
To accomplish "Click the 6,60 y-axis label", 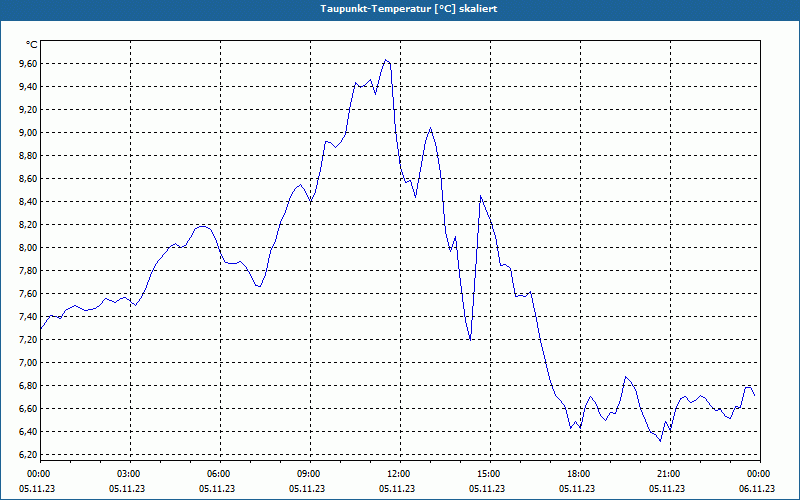I will click(28, 409).
